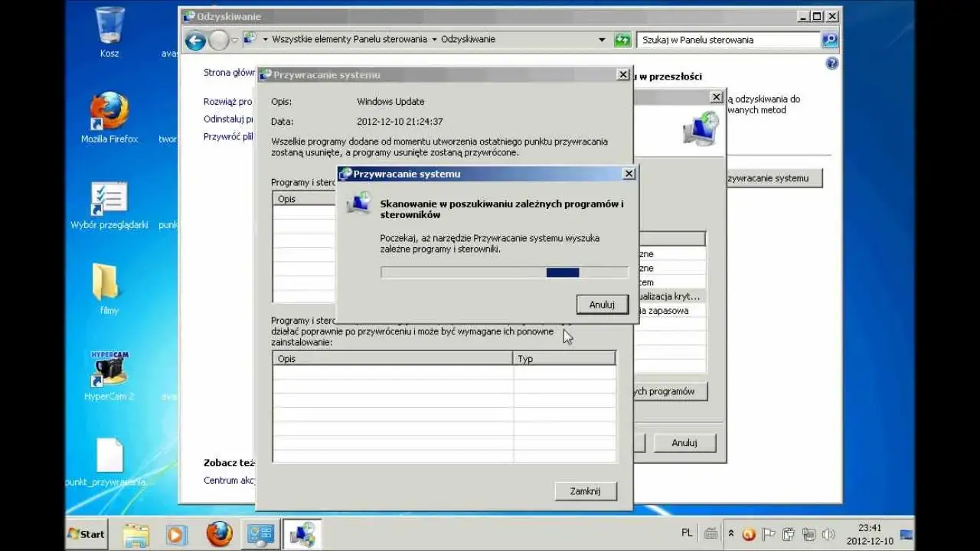Click the Action Center flag in tray
The height and width of the screenshot is (551, 980).
(x=768, y=534)
